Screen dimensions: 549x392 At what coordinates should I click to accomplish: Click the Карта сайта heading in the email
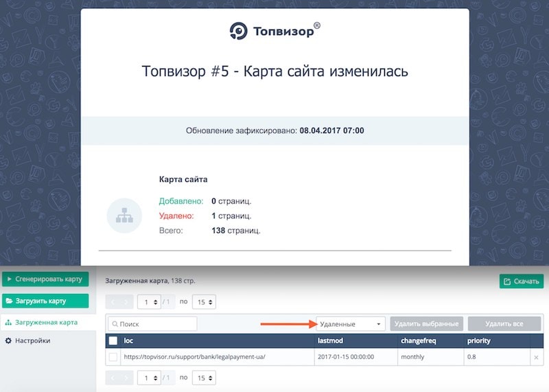tap(183, 179)
